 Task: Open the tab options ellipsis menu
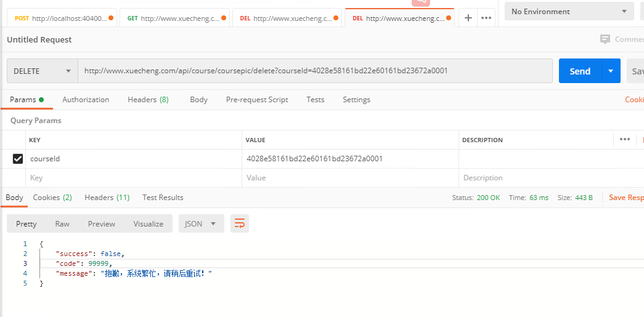(x=486, y=18)
